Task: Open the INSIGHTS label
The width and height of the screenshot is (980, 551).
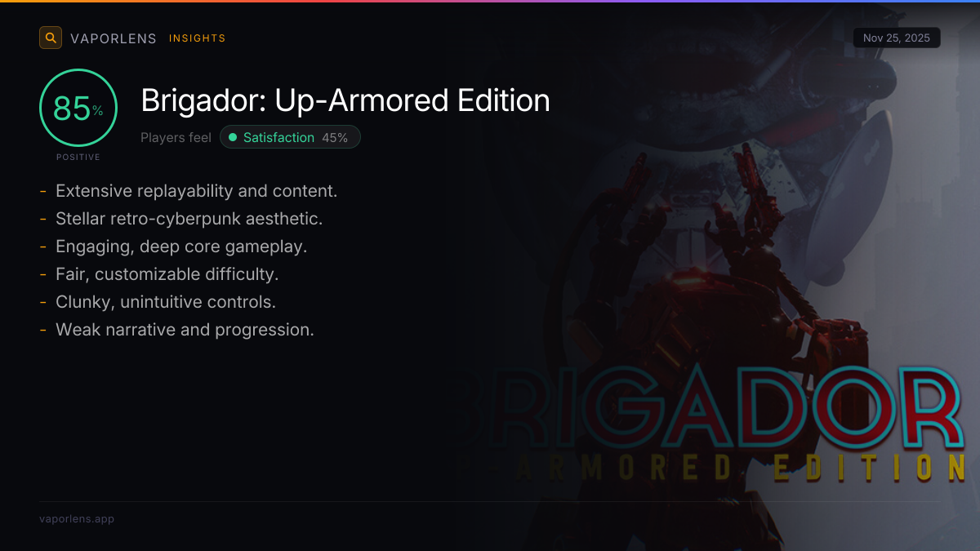Action: (x=197, y=38)
